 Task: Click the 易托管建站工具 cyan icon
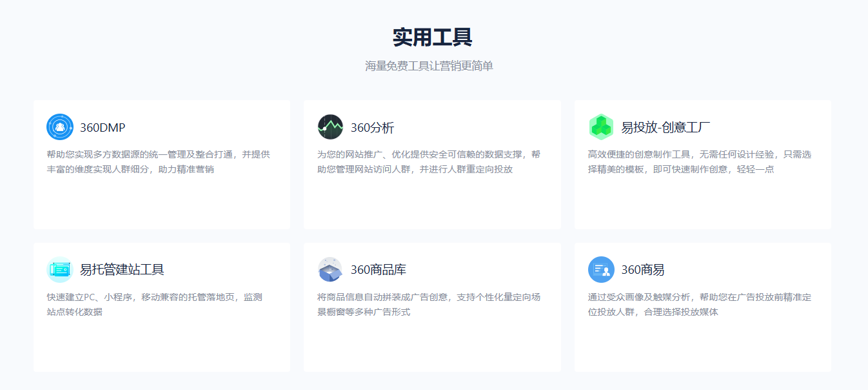[60, 270]
